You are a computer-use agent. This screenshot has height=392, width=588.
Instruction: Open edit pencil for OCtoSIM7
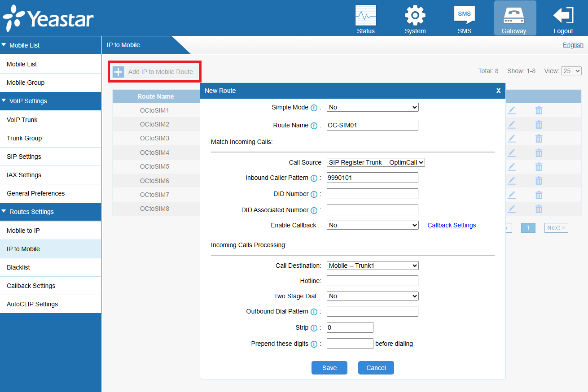512,195
